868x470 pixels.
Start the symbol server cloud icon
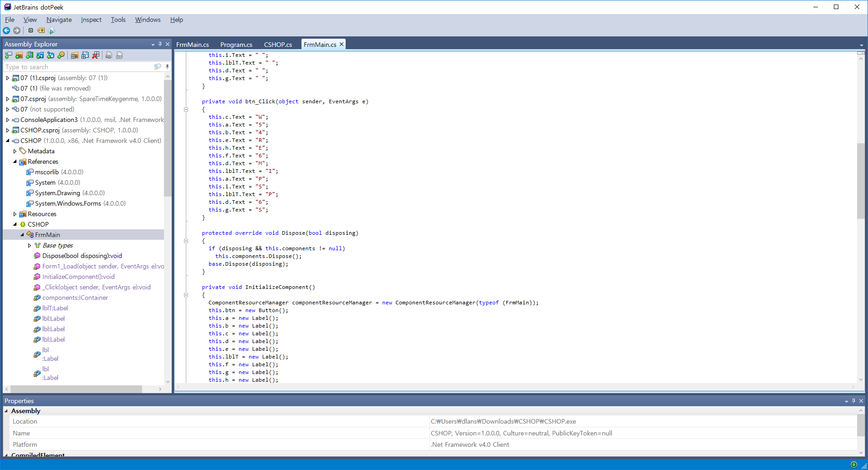coord(51,30)
